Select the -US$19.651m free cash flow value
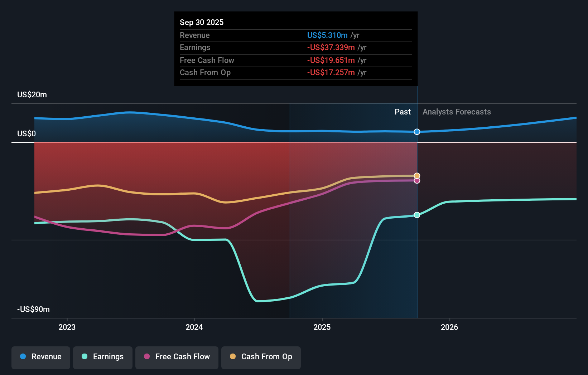 (x=331, y=60)
